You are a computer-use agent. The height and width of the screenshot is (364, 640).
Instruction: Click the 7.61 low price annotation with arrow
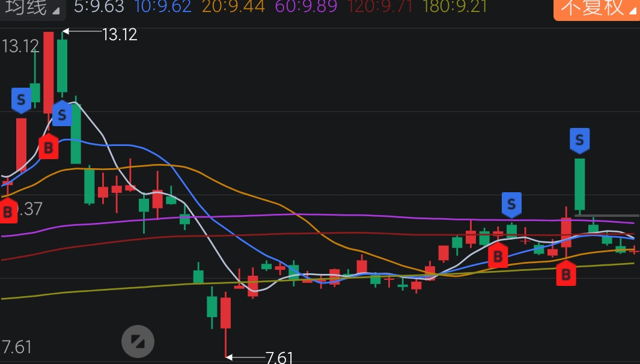coord(260,357)
